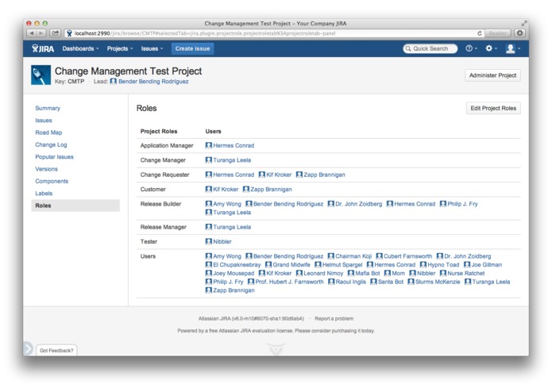Open Chairman Koji user link
Image resolution: width=552 pixels, height=392 pixels.
(x=353, y=256)
